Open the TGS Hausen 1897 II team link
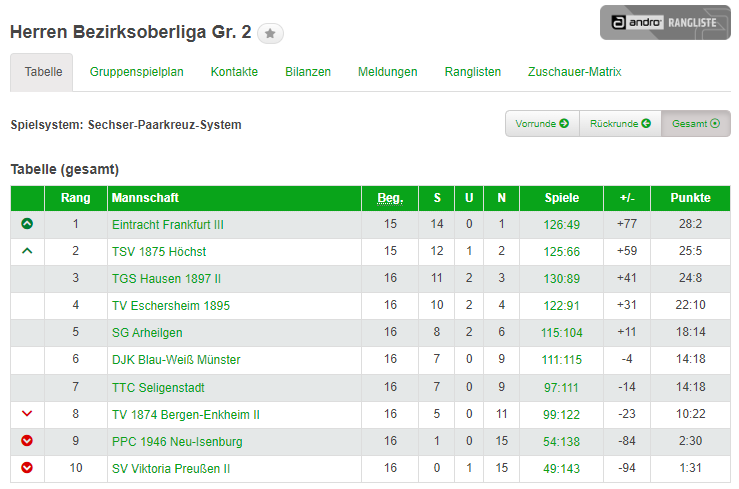Viewport: 739px width, 489px height. 166,278
